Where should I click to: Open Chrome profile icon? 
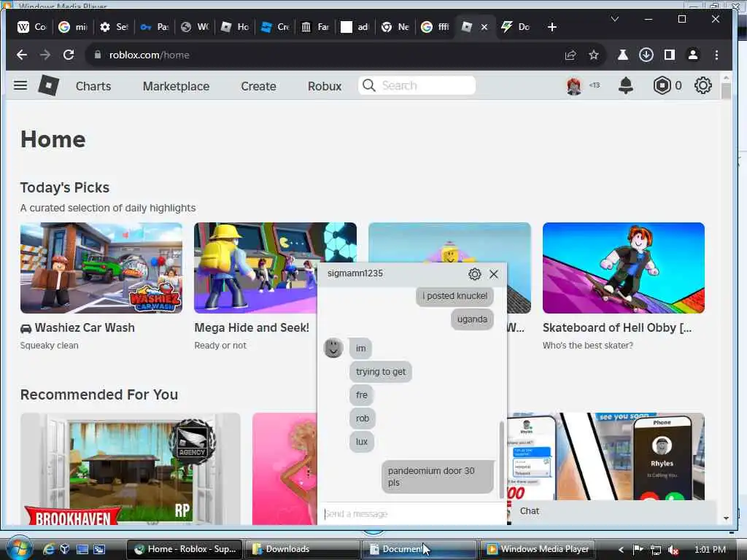(x=693, y=55)
